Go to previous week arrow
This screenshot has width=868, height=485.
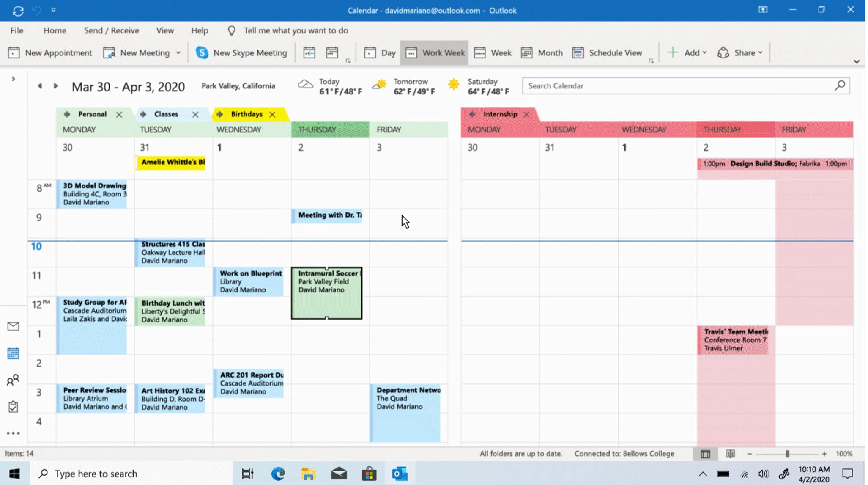point(40,86)
